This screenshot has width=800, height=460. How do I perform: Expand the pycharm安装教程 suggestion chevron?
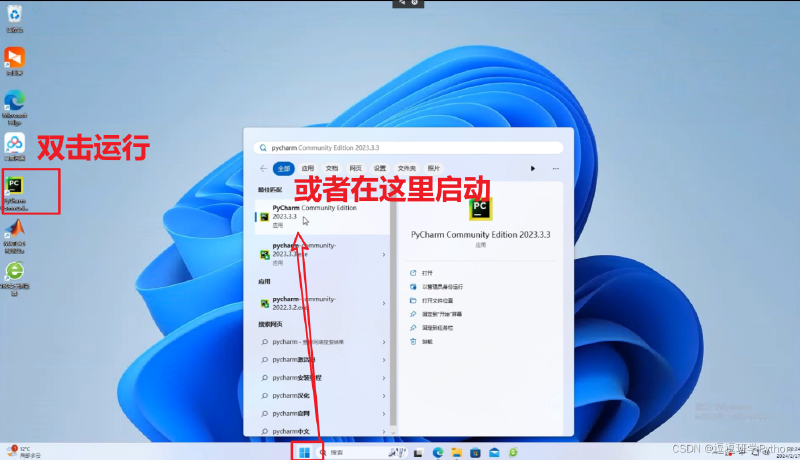tap(384, 378)
